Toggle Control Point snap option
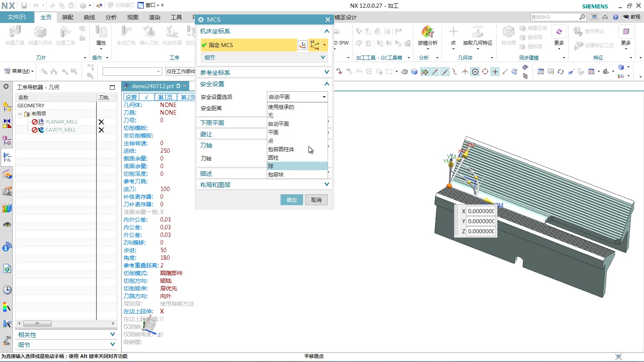 [455, 72]
